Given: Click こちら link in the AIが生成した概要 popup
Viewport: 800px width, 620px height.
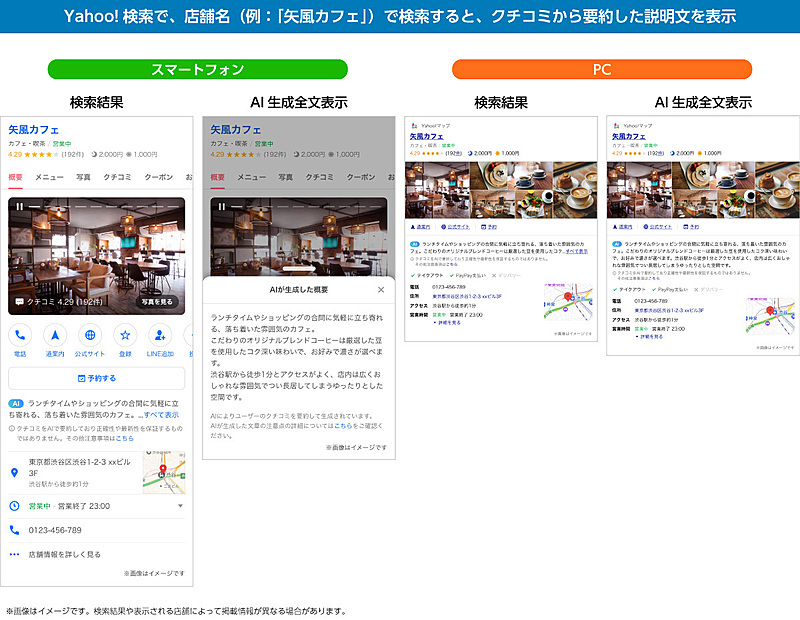Looking at the screenshot, I should click(x=343, y=426).
